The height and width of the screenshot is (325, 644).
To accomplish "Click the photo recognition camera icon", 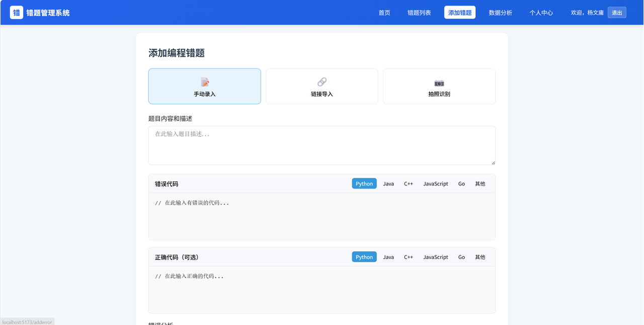I will coord(439,83).
